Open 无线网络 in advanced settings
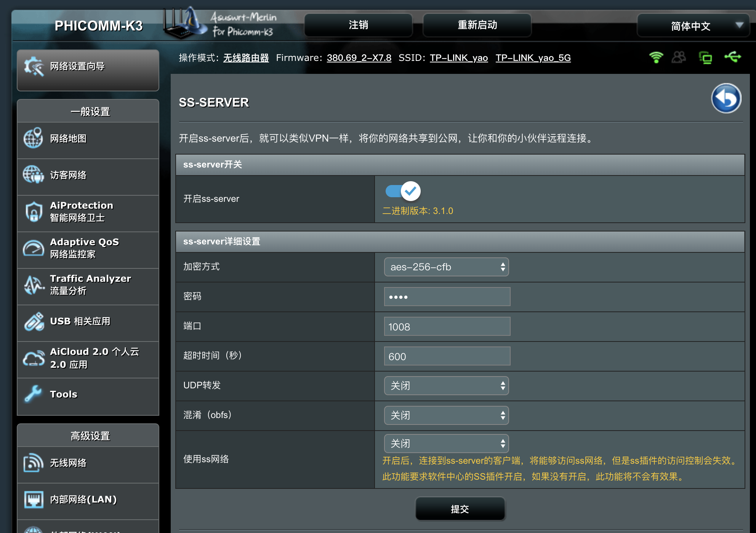The width and height of the screenshot is (756, 533). point(88,465)
